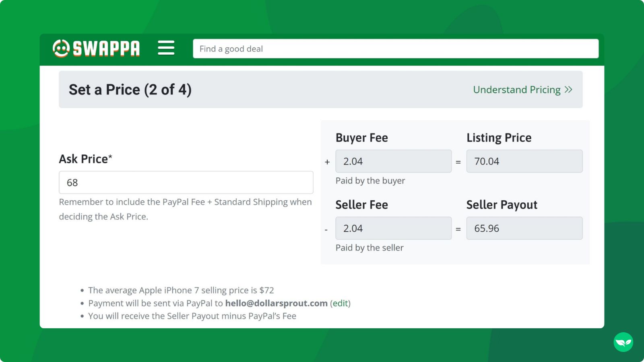The height and width of the screenshot is (362, 644).
Task: Click the Seller Payout value box
Action: (x=524, y=228)
